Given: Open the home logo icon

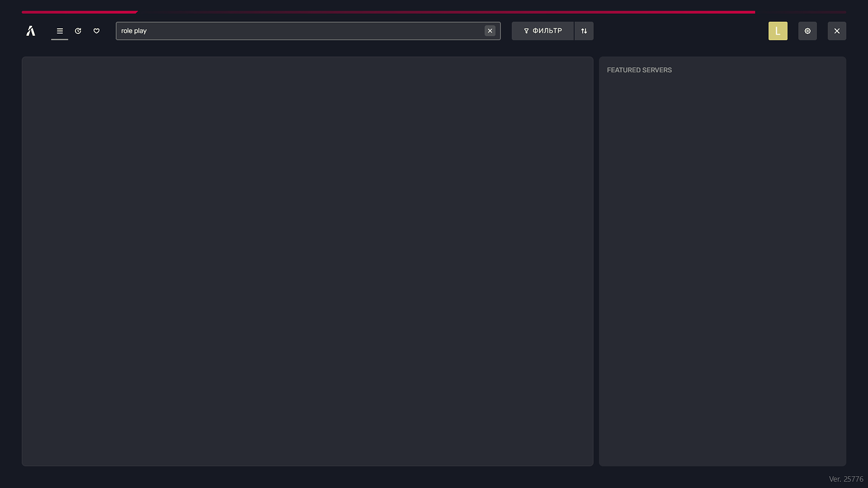Looking at the screenshot, I should point(31,31).
